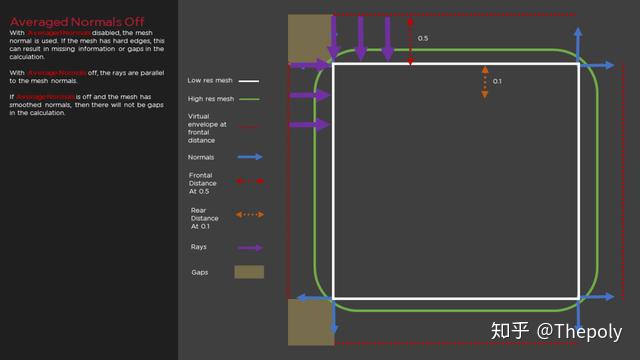Click the orange vertical rear distance arrow near 0.1
This screenshot has height=360, width=640.
[485, 82]
